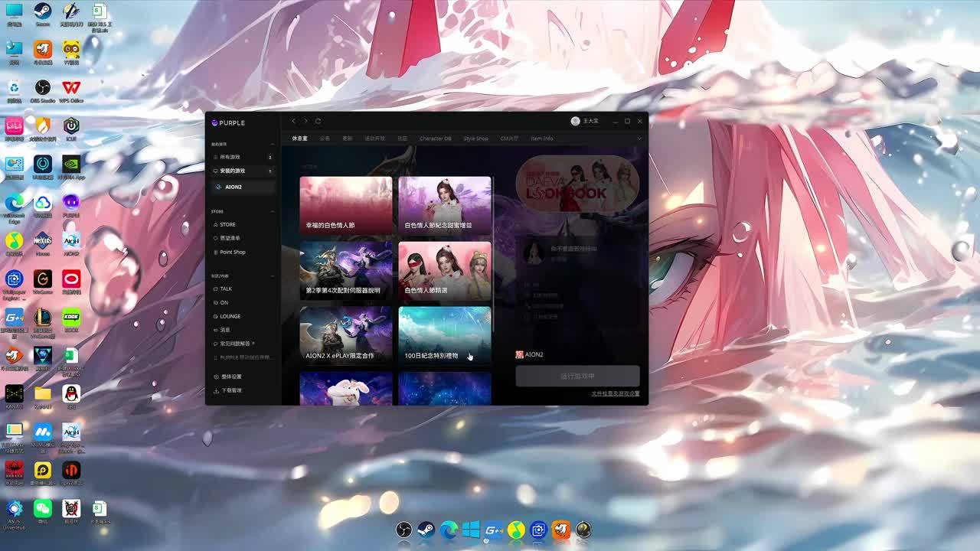This screenshot has width=980, height=551.
Task: Select AION2 in the installed games list
Action: coord(234,187)
